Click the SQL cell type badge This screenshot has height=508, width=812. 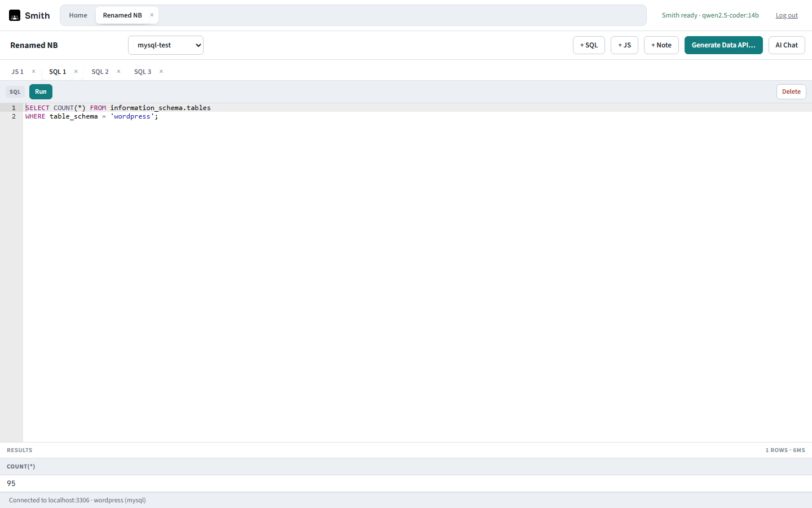(15, 91)
